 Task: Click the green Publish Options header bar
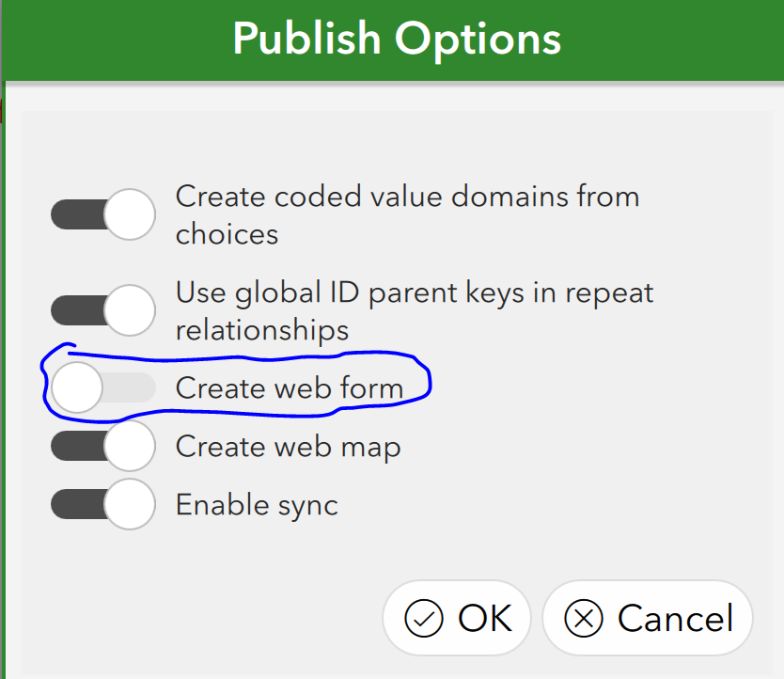395,40
